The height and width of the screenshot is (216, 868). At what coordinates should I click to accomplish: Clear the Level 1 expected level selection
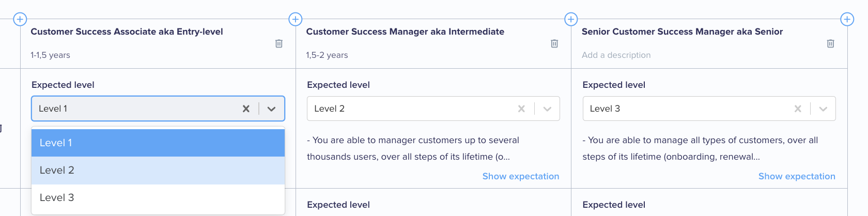[x=246, y=109]
